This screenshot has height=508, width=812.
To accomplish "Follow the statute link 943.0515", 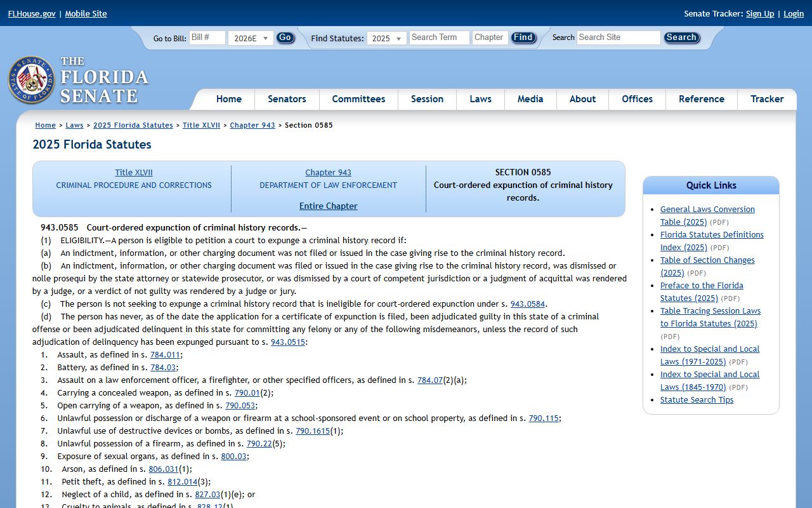I will click(288, 342).
